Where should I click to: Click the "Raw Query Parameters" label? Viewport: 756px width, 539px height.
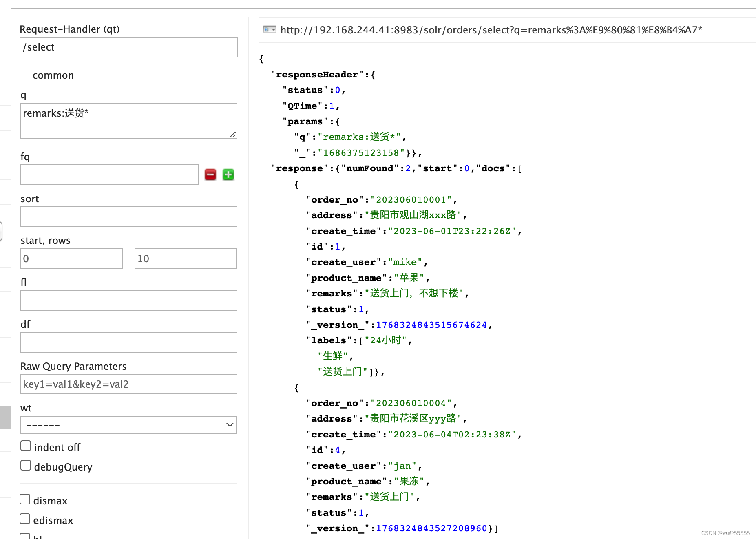(73, 366)
